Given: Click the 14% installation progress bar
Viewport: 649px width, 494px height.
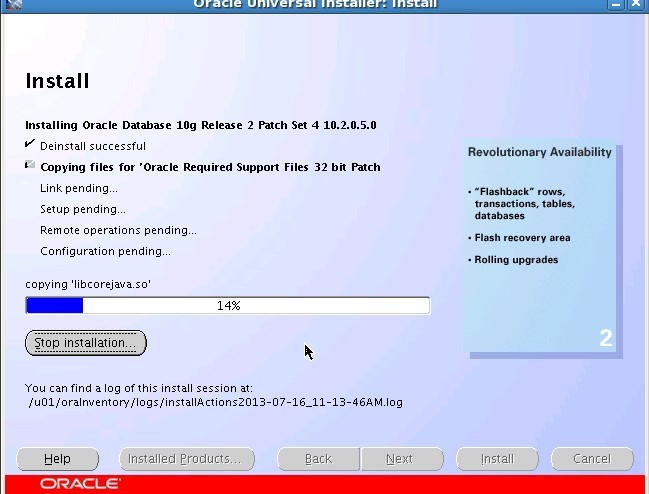Looking at the screenshot, I should [228, 305].
